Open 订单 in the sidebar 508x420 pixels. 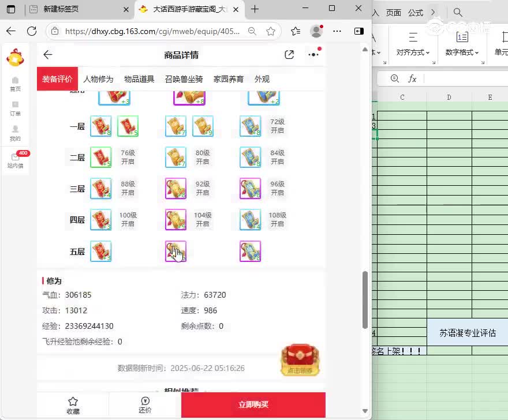pos(15,109)
